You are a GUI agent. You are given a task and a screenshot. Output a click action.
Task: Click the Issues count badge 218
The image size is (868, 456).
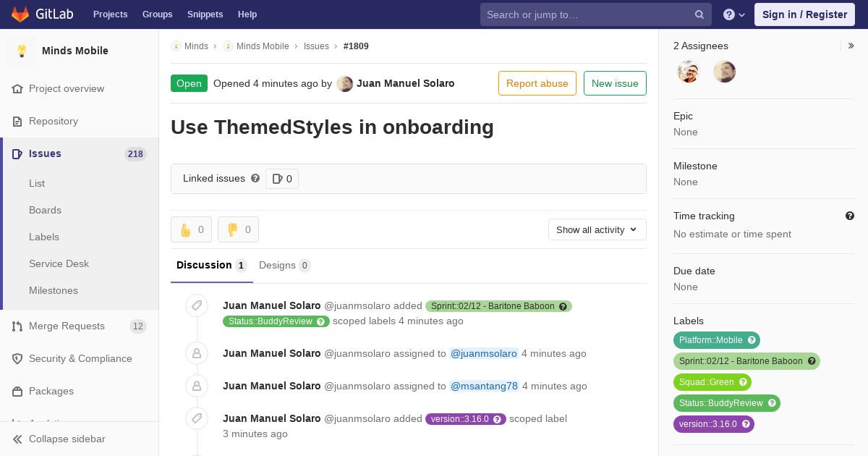135,153
